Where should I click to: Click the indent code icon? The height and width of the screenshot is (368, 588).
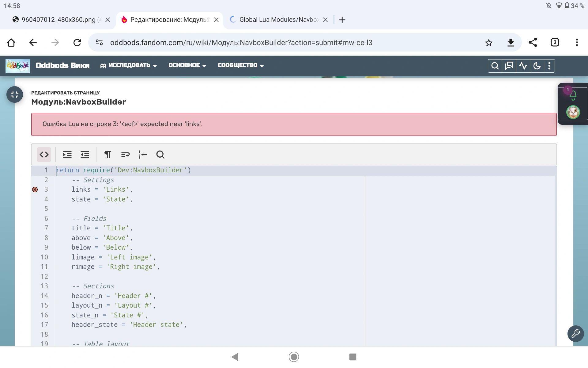coord(67,155)
